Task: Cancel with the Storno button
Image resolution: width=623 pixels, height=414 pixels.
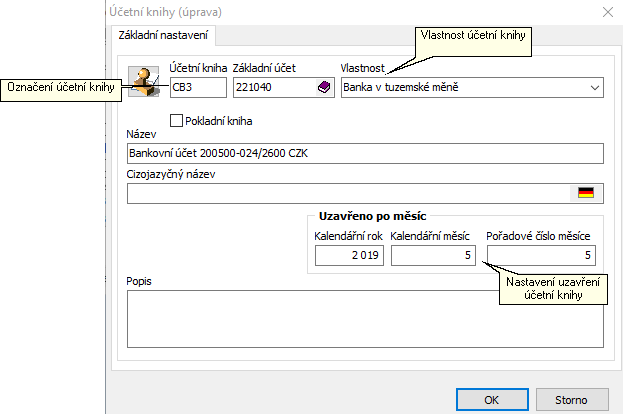Action: (572, 400)
